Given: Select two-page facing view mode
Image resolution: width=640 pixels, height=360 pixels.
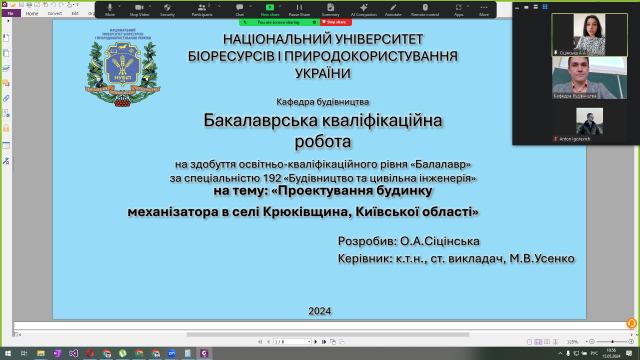Looking at the screenshot, I should [547, 342].
